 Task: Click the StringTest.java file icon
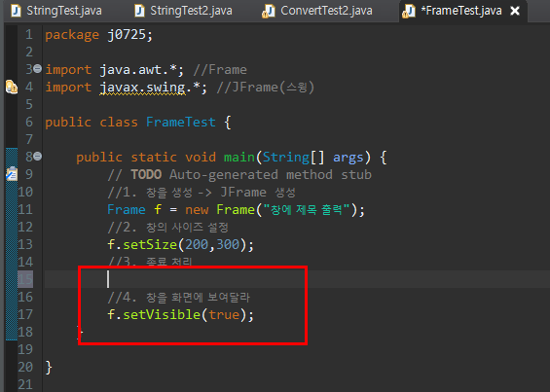tap(16, 11)
